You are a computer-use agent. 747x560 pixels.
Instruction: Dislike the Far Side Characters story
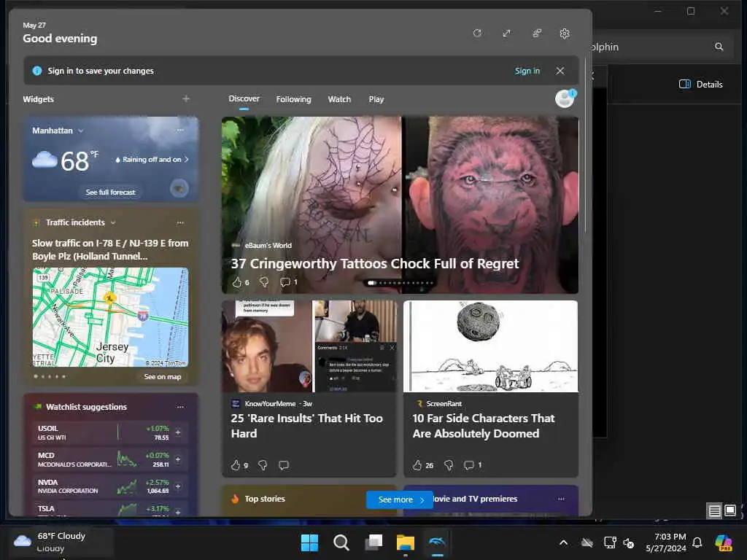coord(449,465)
